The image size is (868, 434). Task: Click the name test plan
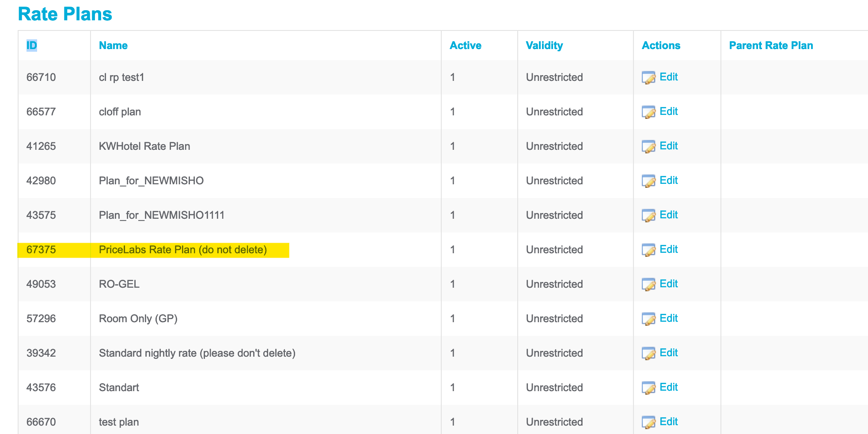[x=119, y=422]
